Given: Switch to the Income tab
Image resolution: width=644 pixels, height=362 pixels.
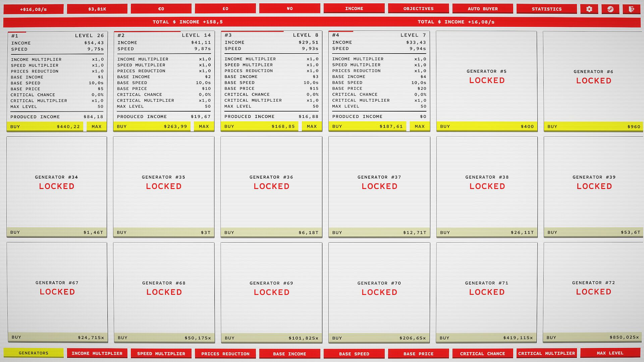Looking at the screenshot, I should click(354, 9).
